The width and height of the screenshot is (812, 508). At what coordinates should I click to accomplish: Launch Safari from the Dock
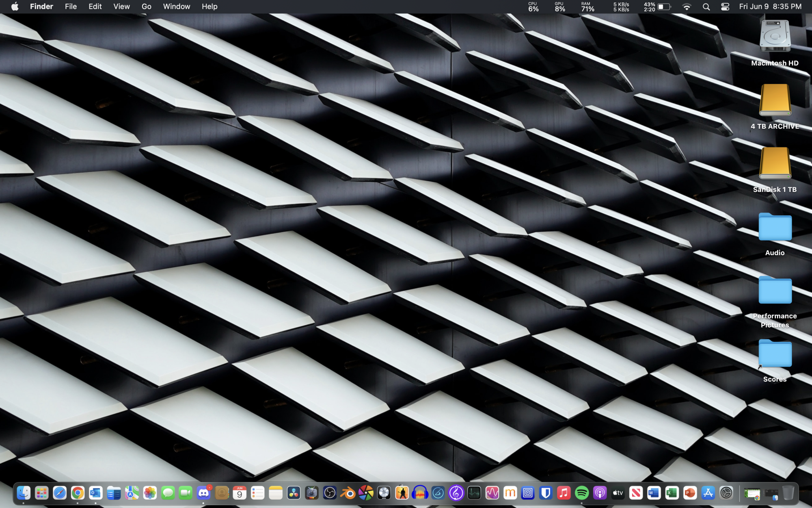[x=60, y=493]
